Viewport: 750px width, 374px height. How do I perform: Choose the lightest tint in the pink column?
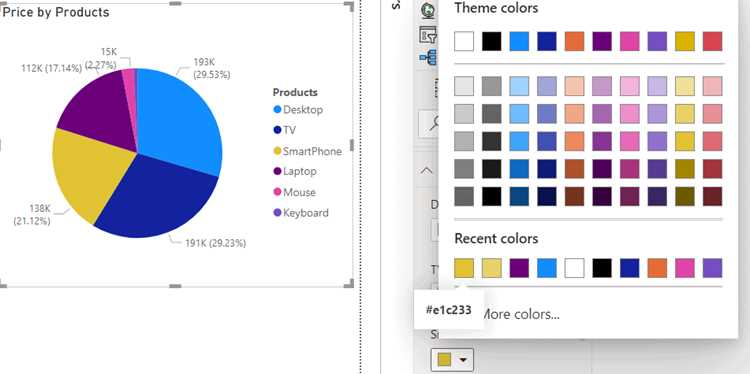[x=630, y=86]
